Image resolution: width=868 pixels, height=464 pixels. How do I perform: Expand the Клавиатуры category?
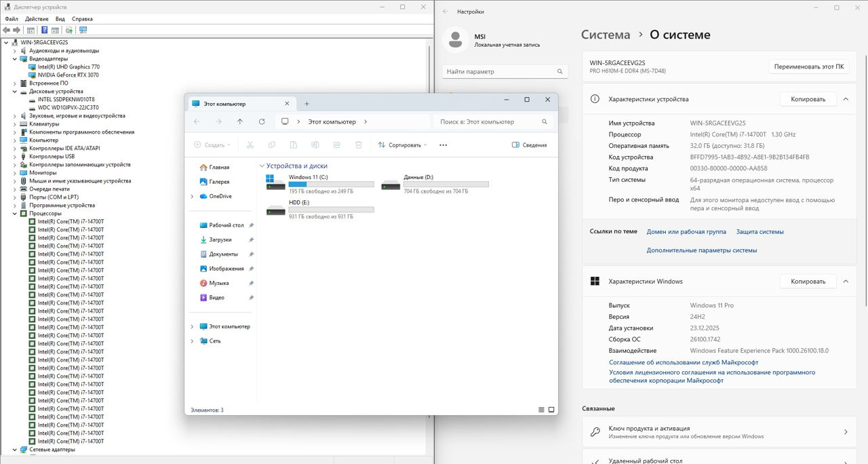(x=16, y=124)
